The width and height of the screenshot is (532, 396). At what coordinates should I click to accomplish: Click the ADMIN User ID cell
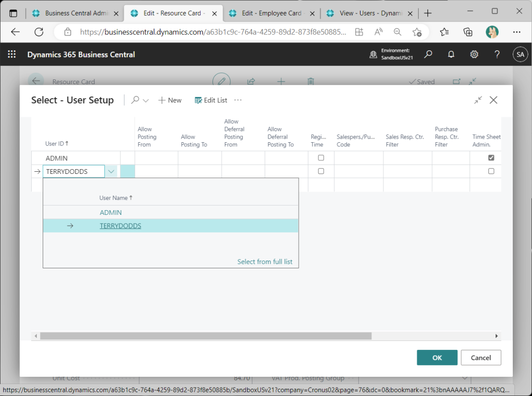(x=82, y=158)
